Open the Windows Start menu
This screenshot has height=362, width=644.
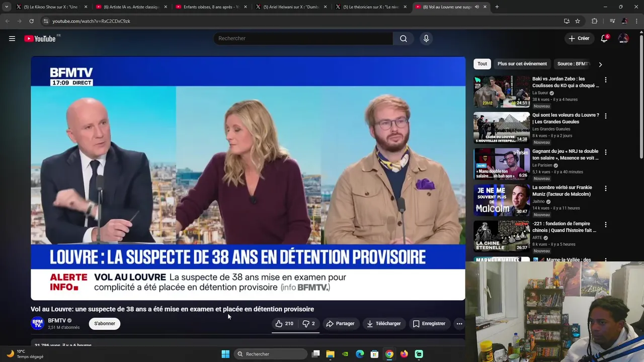point(225,354)
